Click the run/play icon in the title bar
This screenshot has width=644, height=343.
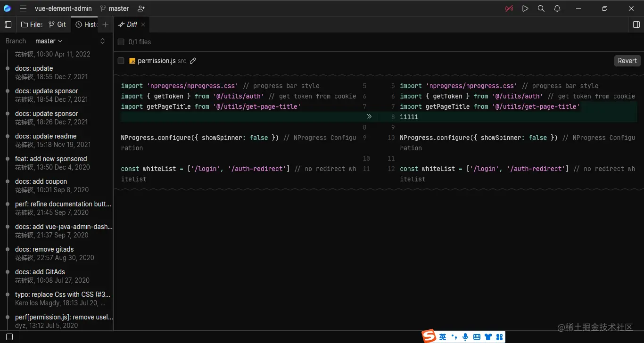[x=525, y=8]
